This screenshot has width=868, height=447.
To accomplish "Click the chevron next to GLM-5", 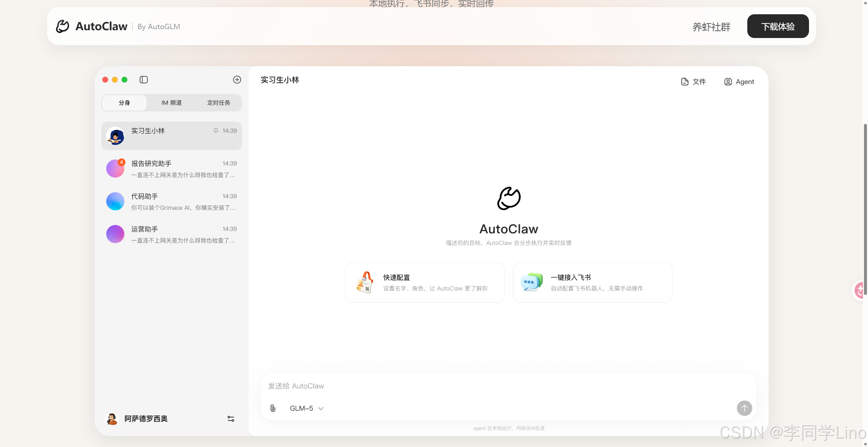I will point(321,409).
